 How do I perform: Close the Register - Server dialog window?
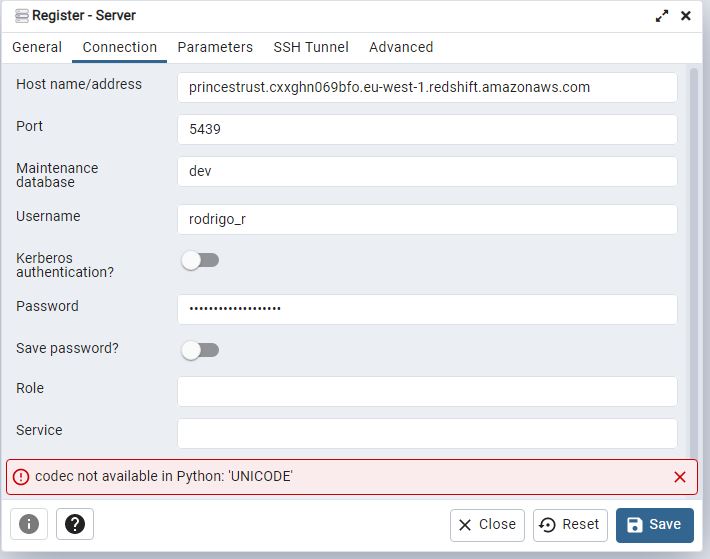click(686, 16)
